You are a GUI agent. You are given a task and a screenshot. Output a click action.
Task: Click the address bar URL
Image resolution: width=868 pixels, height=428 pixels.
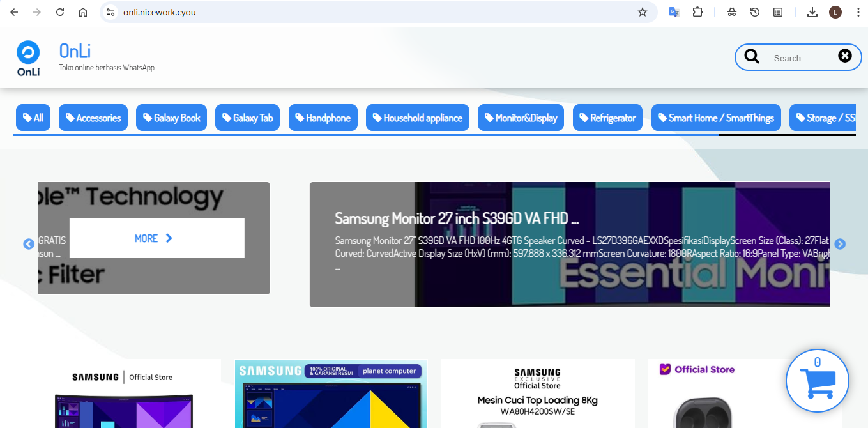(x=160, y=12)
